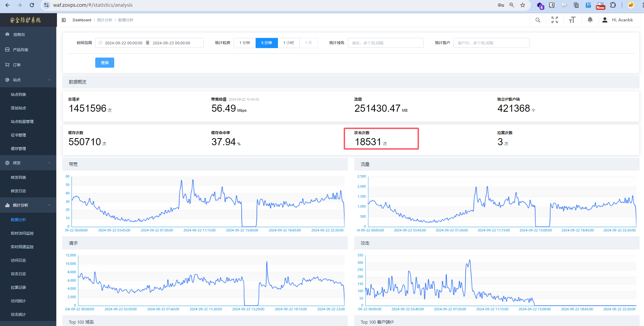Click the 独立IP客户端 value 421368

(x=514, y=108)
